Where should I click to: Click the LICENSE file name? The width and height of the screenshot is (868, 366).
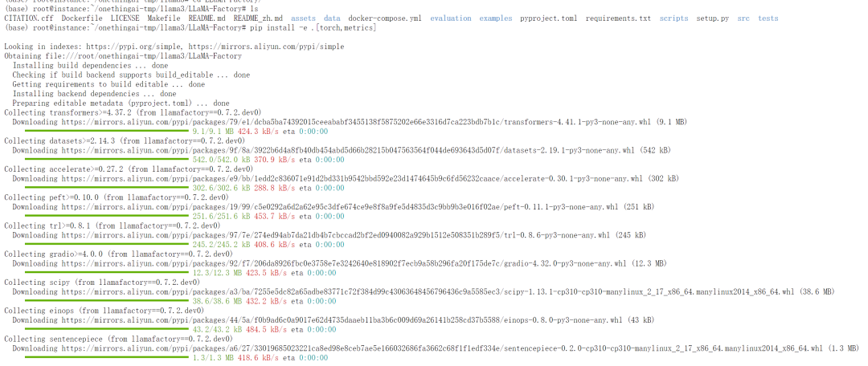[x=125, y=18]
